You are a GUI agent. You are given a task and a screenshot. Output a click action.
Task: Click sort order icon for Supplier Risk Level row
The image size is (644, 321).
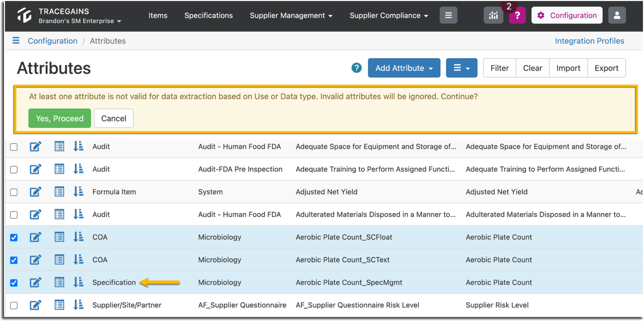click(x=78, y=305)
